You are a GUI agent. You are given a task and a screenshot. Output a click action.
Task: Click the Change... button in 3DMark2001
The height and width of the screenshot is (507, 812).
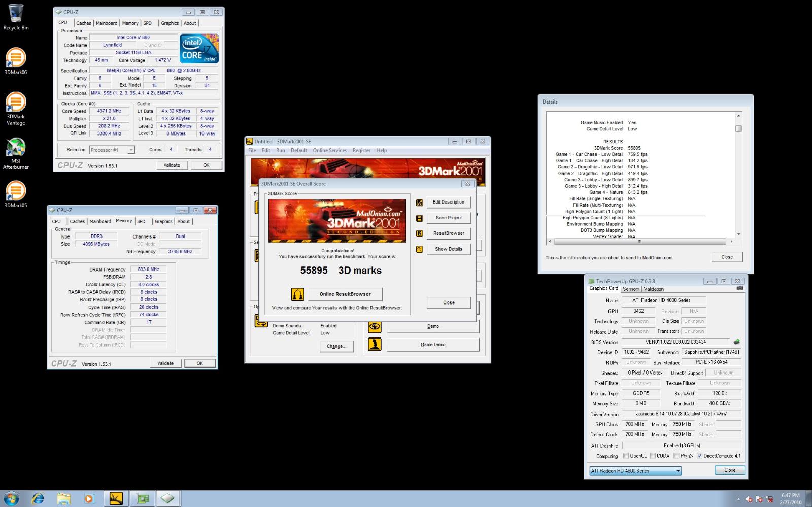click(x=336, y=346)
